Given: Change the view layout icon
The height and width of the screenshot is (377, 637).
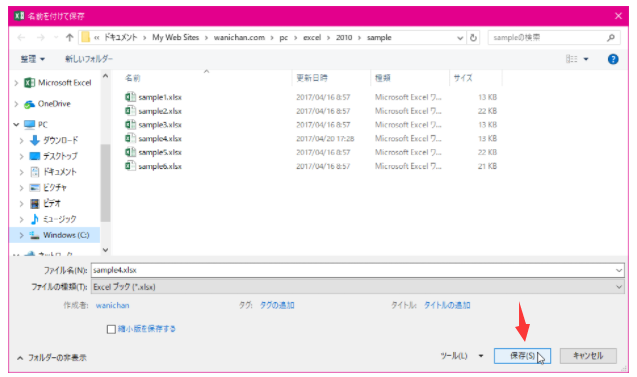Looking at the screenshot, I should (572, 59).
